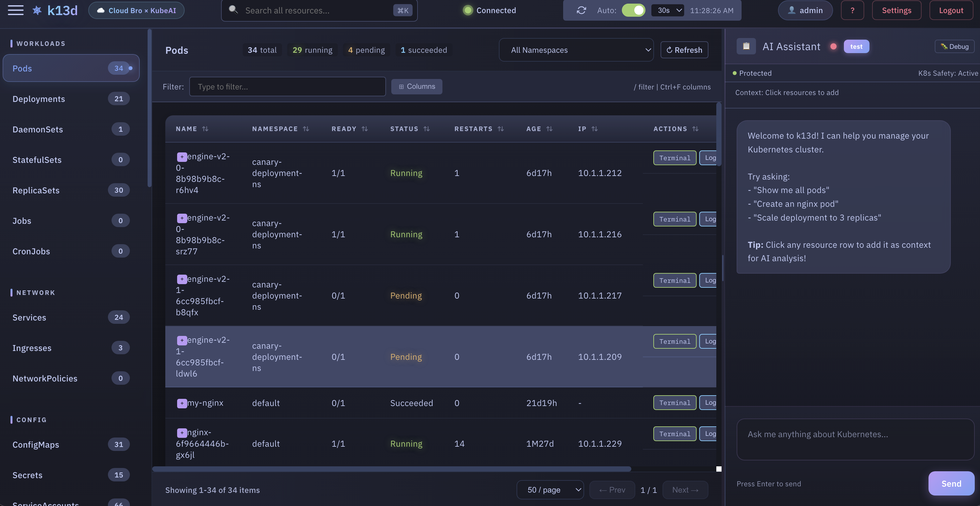Click the Cloud Bro × KubeAI cloud icon
Image resolution: width=980 pixels, height=506 pixels.
100,10
